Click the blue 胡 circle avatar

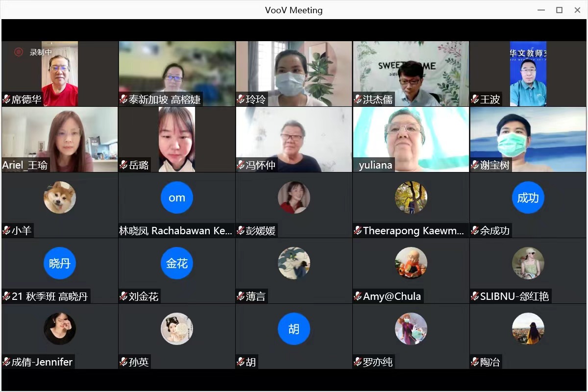(x=294, y=329)
